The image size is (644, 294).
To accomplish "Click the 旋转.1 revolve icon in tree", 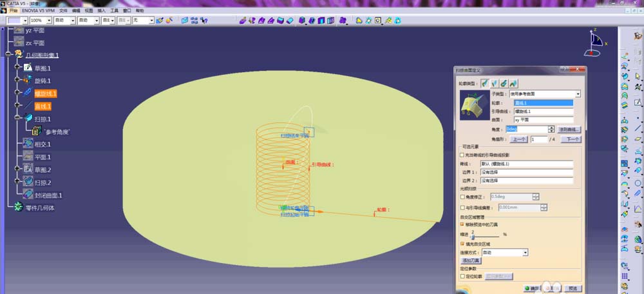I will coord(28,80).
